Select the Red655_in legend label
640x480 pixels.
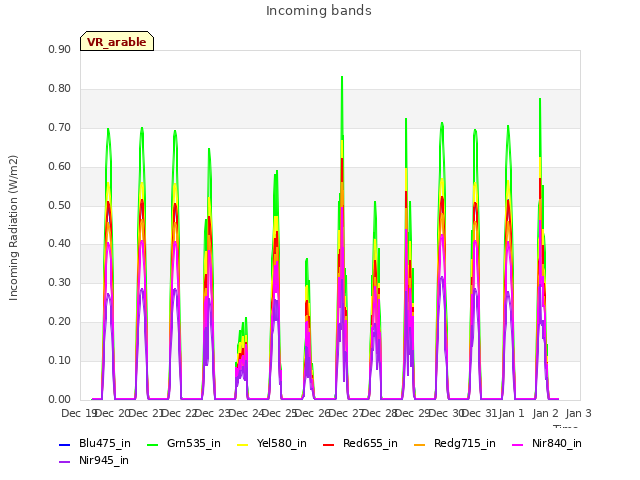(x=370, y=444)
